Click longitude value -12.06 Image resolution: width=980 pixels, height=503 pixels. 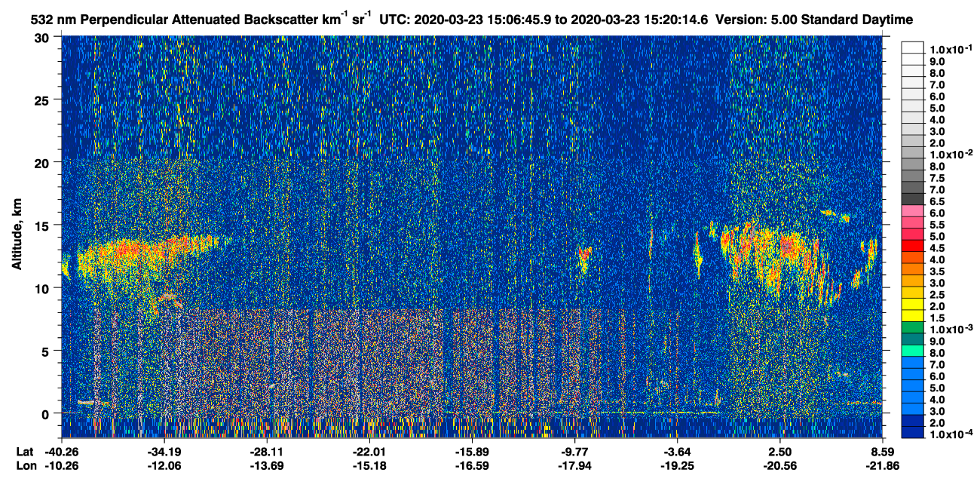pyautogui.click(x=164, y=465)
